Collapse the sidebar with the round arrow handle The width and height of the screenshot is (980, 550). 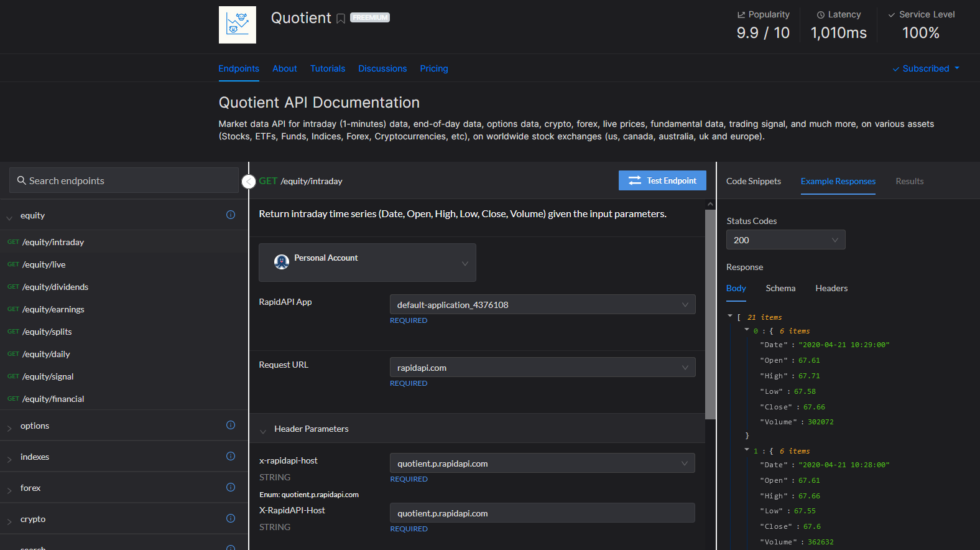[x=249, y=181]
